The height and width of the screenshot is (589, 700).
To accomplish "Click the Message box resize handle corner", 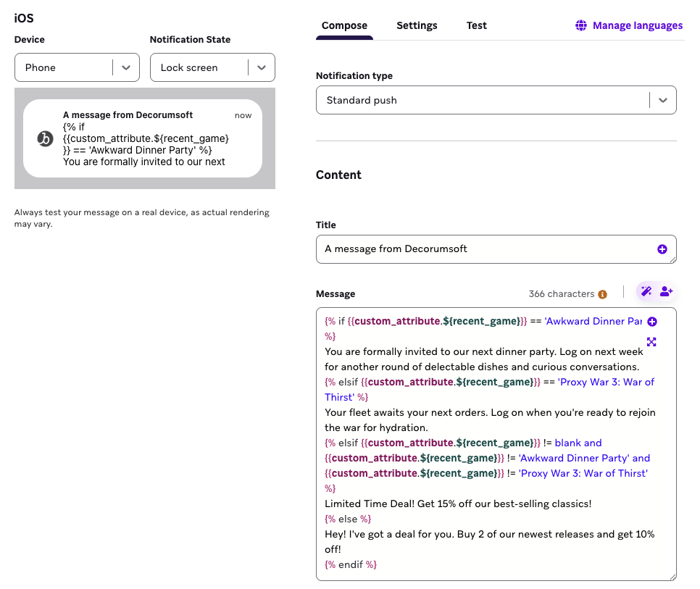I will (x=673, y=577).
